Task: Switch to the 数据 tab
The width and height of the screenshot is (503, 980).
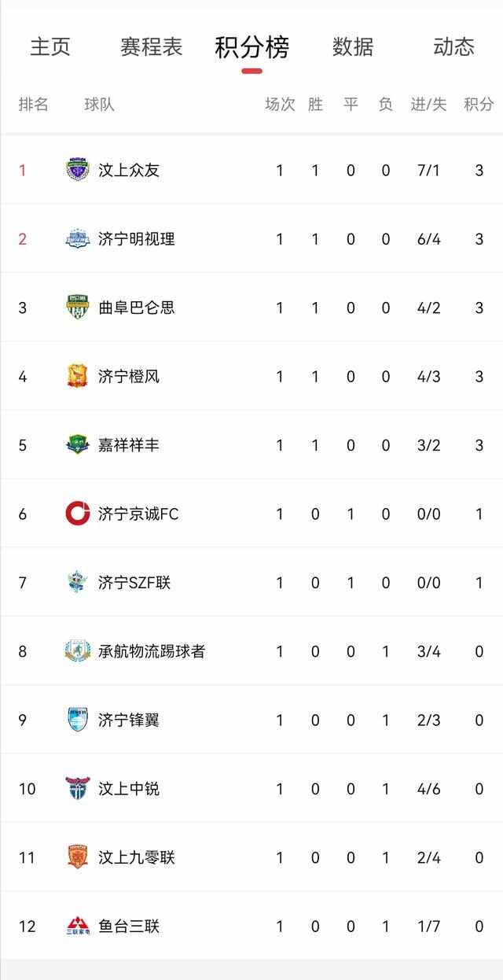Action: point(353,46)
